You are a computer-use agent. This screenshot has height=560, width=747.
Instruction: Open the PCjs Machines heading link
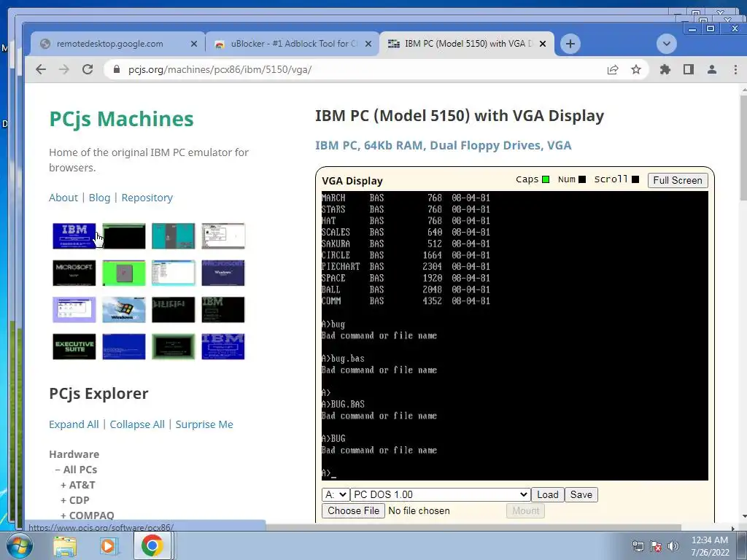coord(122,119)
